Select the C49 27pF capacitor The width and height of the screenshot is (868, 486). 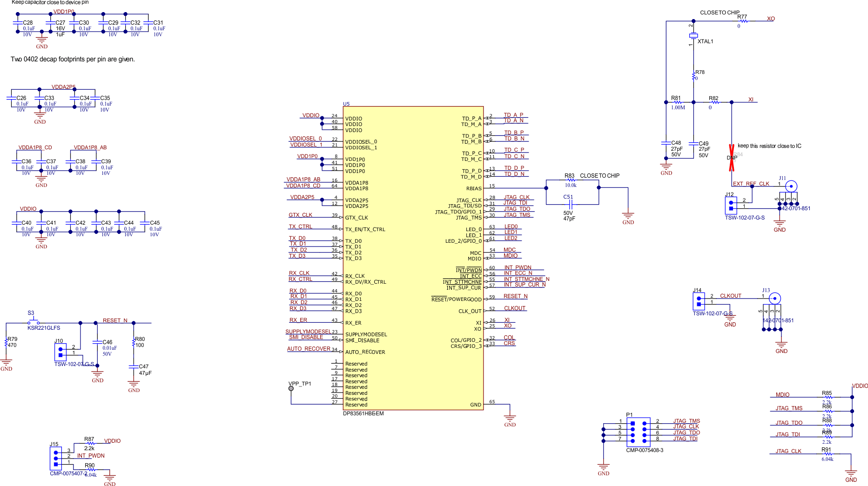[x=693, y=144]
